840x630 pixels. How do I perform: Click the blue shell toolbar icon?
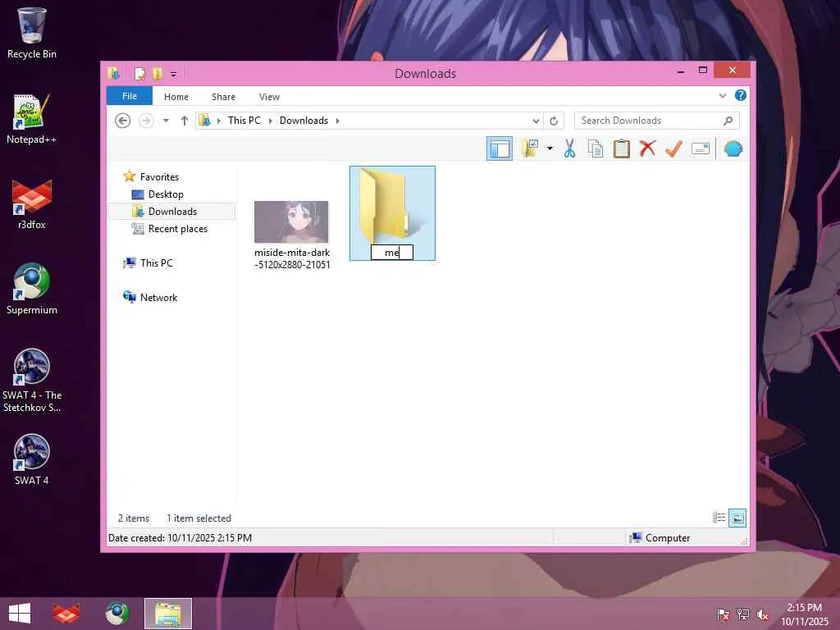coord(733,148)
